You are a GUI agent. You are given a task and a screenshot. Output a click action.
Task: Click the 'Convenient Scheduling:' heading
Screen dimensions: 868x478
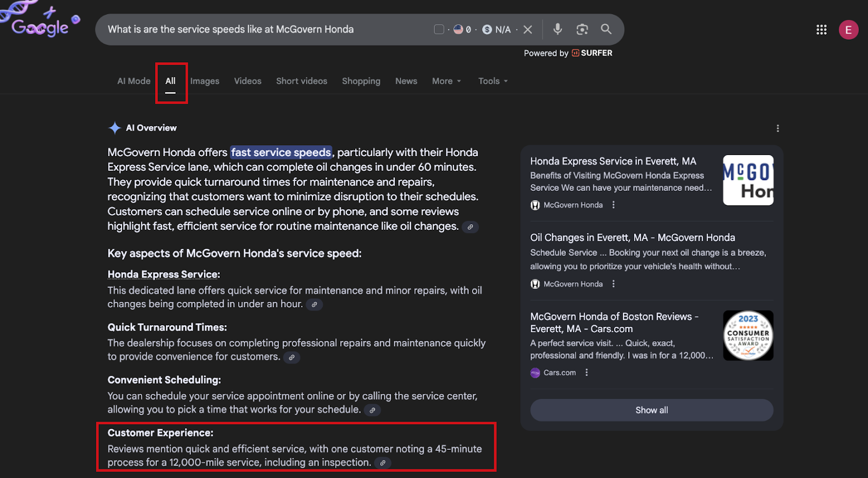(x=164, y=380)
